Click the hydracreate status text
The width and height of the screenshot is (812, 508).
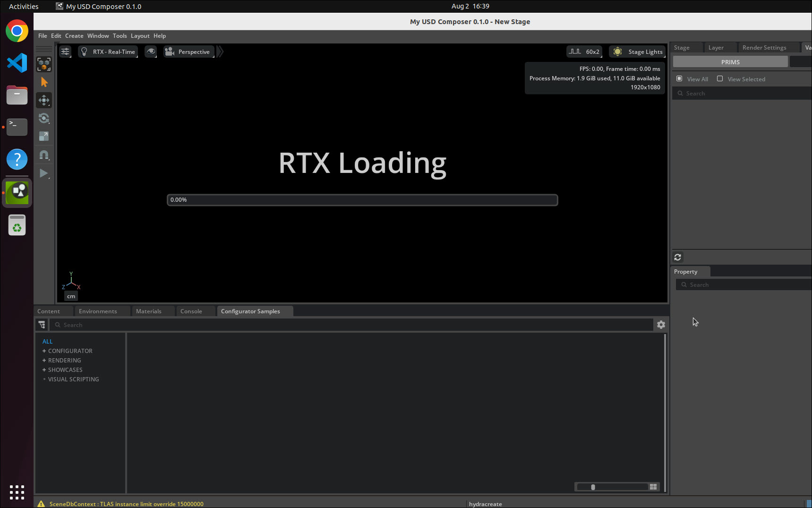pos(485,504)
